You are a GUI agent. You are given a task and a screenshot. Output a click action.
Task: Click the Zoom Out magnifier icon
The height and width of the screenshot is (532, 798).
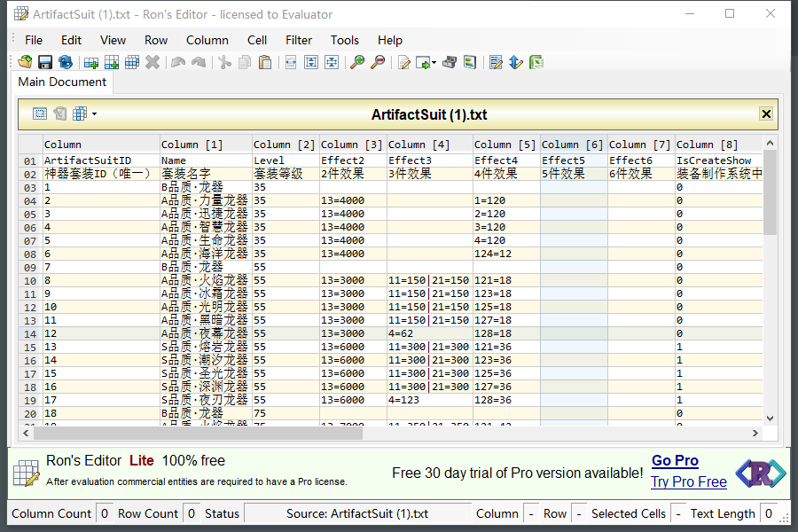(378, 62)
